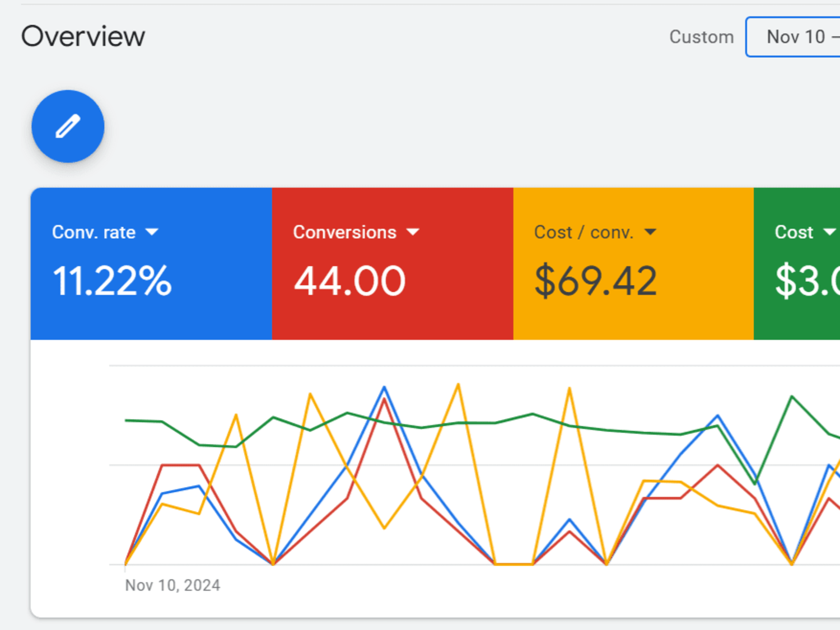Image resolution: width=840 pixels, height=630 pixels.
Task: Expand the Cost metric dropdown arrow
Action: pos(829,232)
